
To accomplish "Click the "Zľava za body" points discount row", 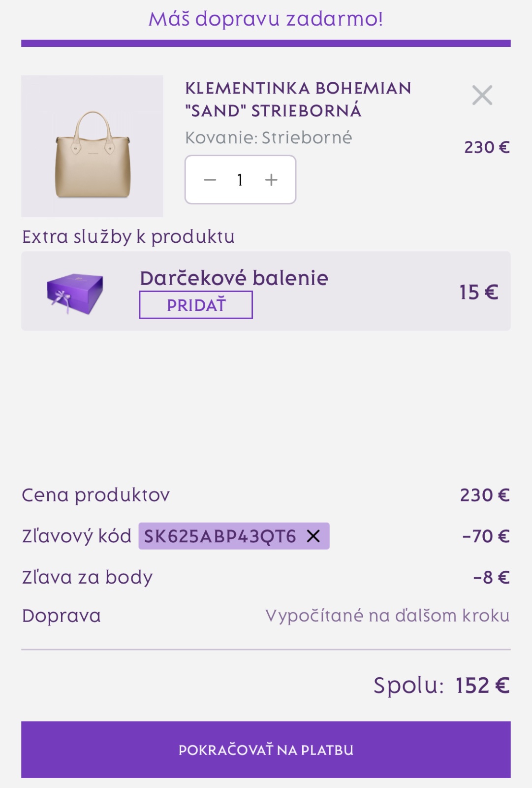I will pos(88,577).
